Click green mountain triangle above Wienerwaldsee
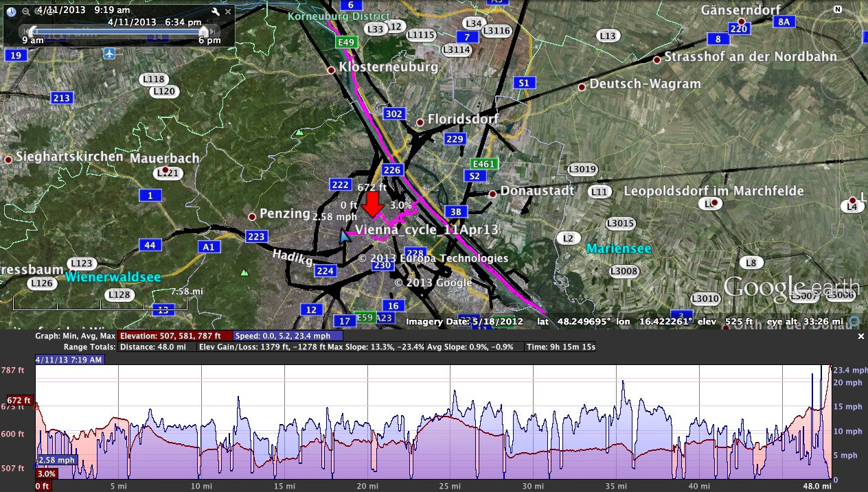 [244, 272]
